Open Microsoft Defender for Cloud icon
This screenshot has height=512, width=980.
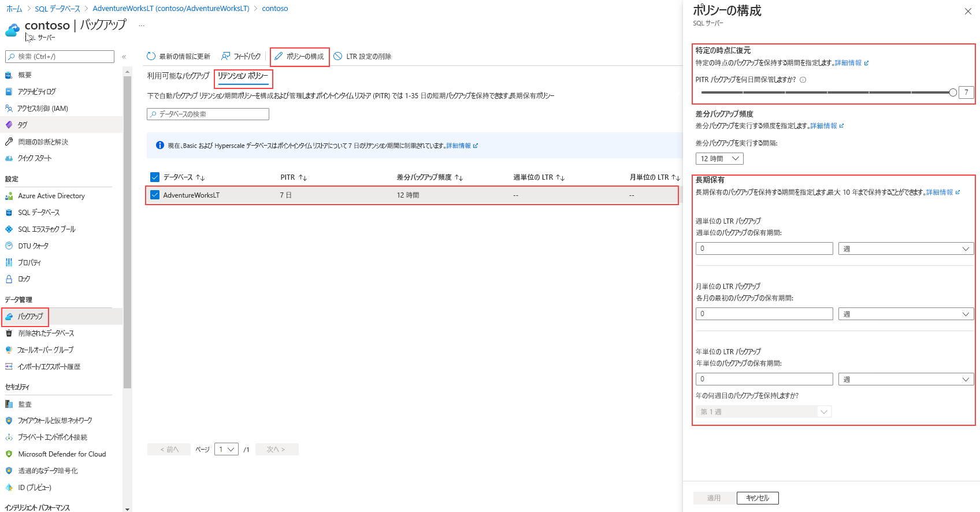[x=9, y=454]
